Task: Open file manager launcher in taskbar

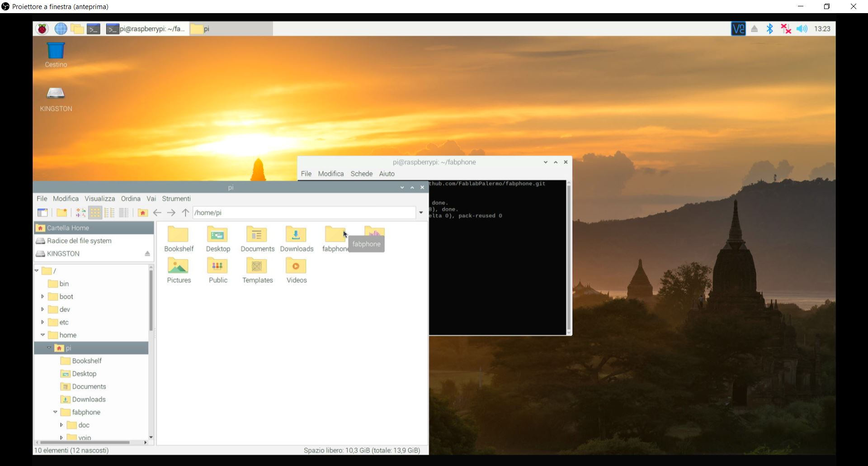Action: 77,29
